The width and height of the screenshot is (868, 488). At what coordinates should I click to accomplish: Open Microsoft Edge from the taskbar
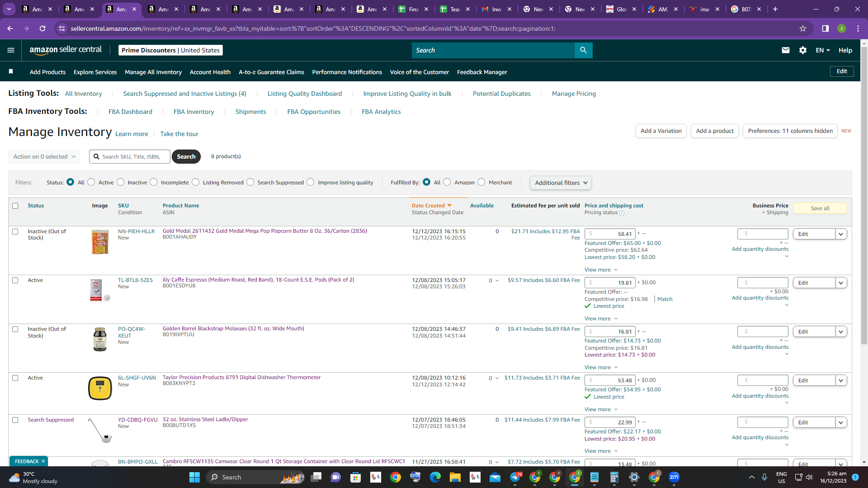pos(435,477)
